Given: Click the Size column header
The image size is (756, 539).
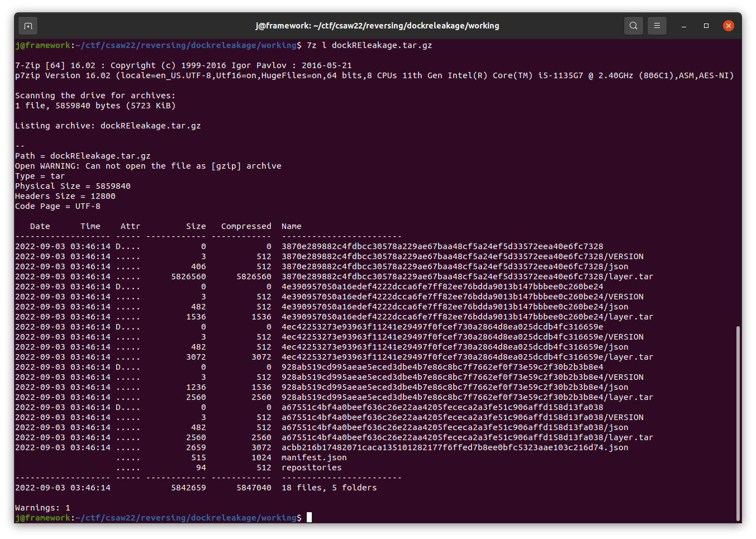Looking at the screenshot, I should tap(196, 226).
